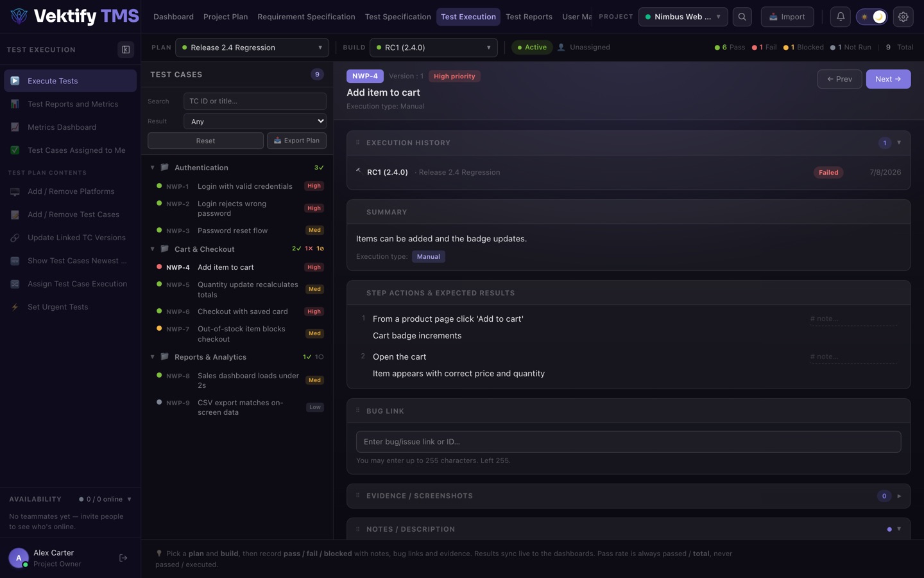Viewport: 924px width, 578px height.
Task: Click the Bug Link section grip icon
Action: click(x=358, y=410)
